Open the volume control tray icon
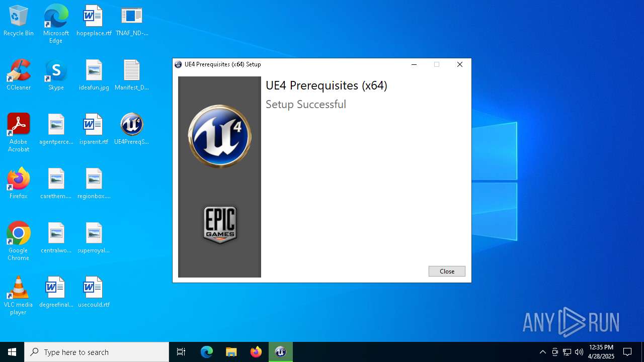Viewport: 644px width, 362px height. [579, 352]
